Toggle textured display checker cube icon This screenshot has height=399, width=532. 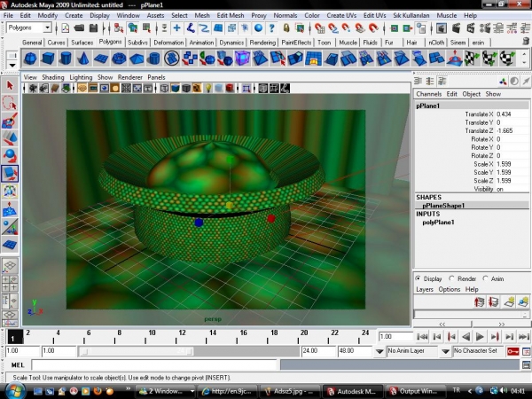(x=197, y=89)
